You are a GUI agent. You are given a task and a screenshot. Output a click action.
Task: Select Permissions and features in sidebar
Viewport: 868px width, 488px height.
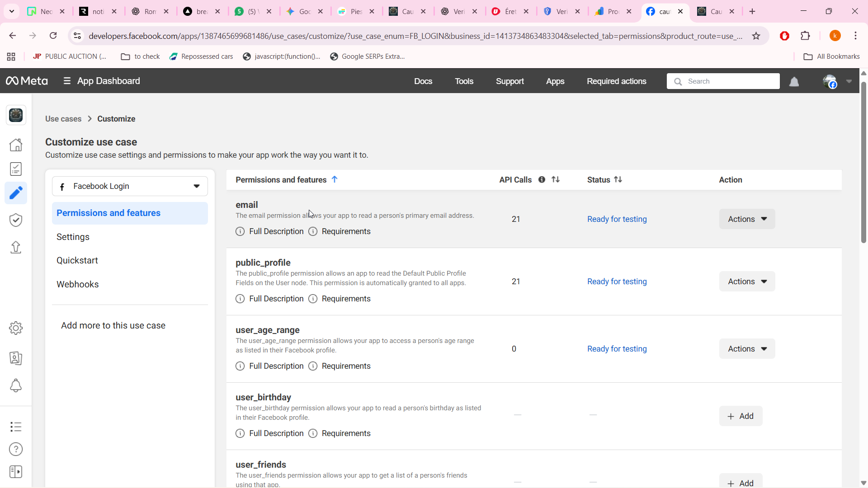[x=130, y=213]
